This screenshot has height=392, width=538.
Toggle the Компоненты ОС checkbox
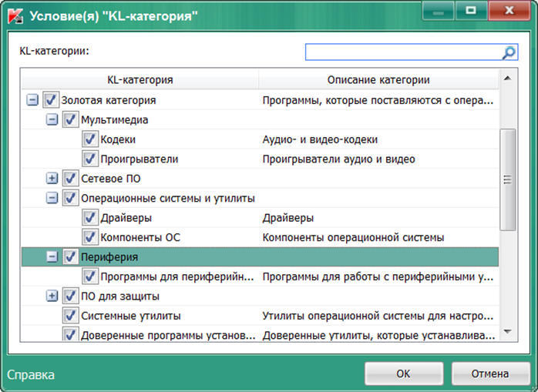[x=90, y=237]
